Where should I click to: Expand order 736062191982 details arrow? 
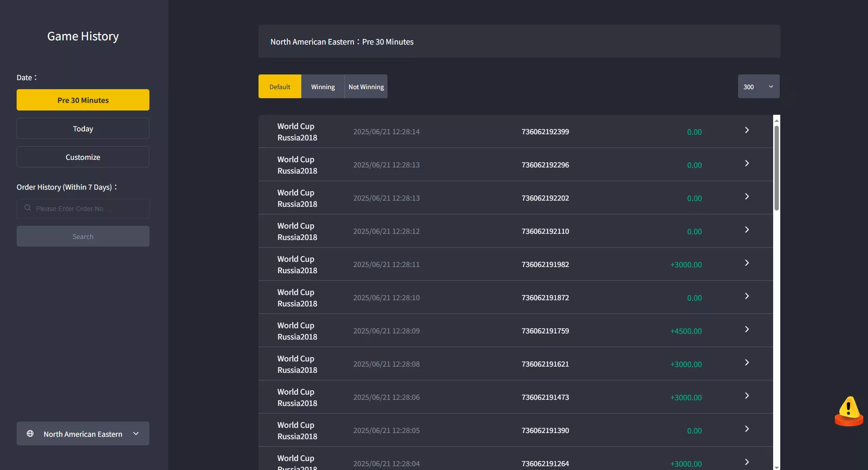747,263
